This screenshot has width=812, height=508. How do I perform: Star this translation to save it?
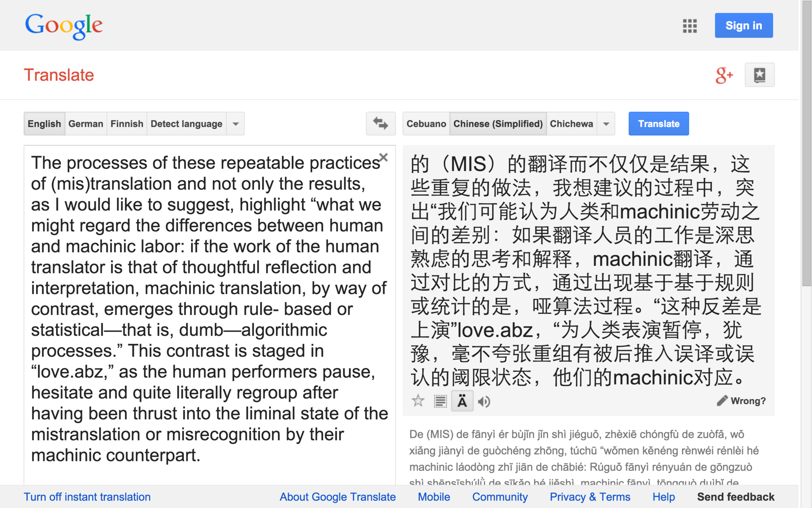click(418, 400)
